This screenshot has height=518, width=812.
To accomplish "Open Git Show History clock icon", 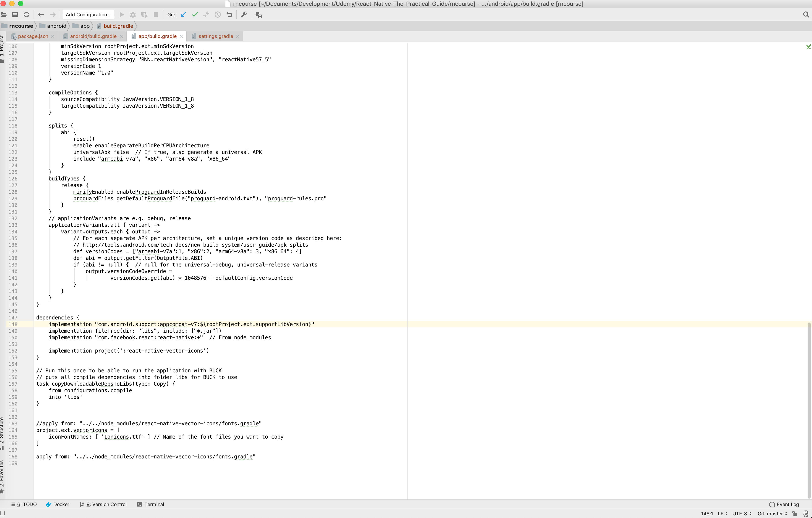I will [217, 15].
